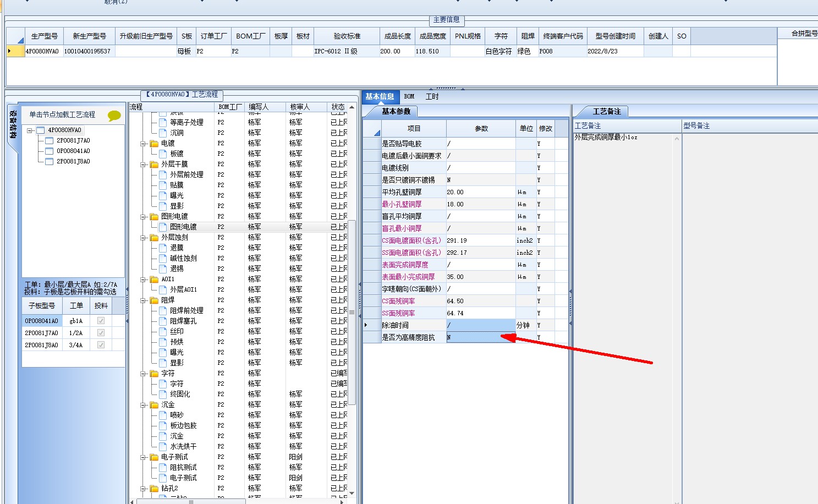
Task: Select the 外层前处理 process step
Action: (x=186, y=174)
